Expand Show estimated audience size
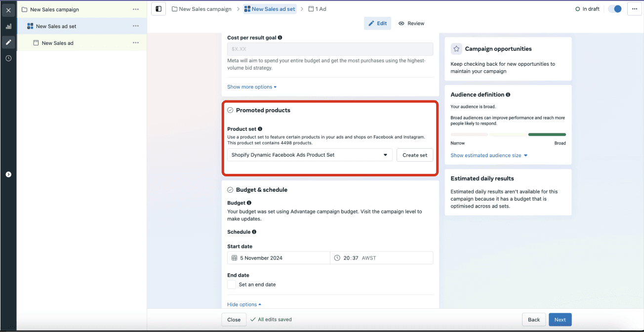Image resolution: width=644 pixels, height=332 pixels. tap(489, 155)
